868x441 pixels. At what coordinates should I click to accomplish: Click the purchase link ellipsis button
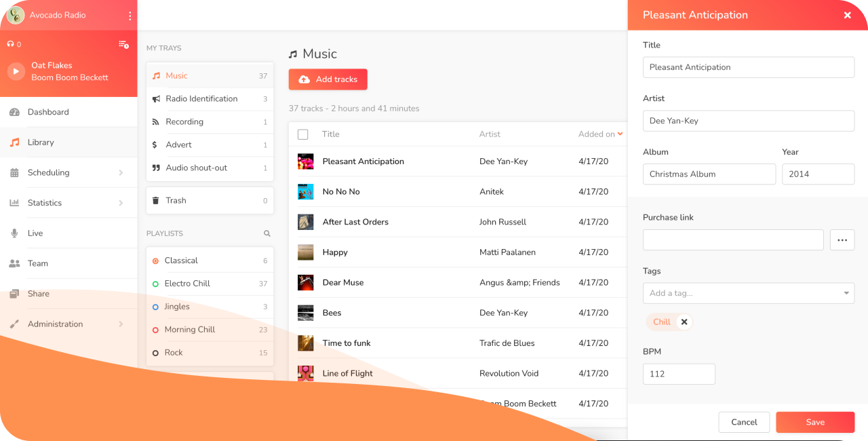(842, 239)
